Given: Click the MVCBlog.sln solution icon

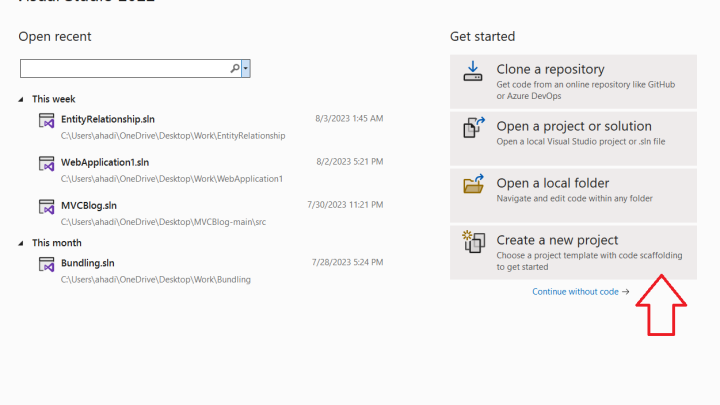Looking at the screenshot, I should pos(46,207).
